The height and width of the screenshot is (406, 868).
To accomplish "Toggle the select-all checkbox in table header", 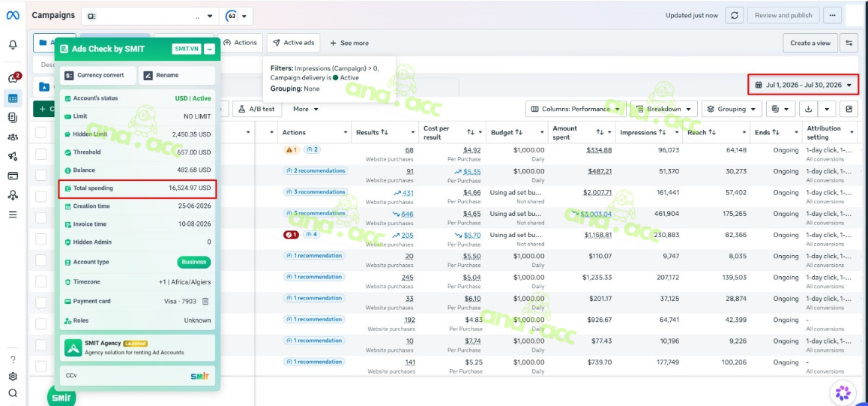I will pyautogui.click(x=41, y=132).
